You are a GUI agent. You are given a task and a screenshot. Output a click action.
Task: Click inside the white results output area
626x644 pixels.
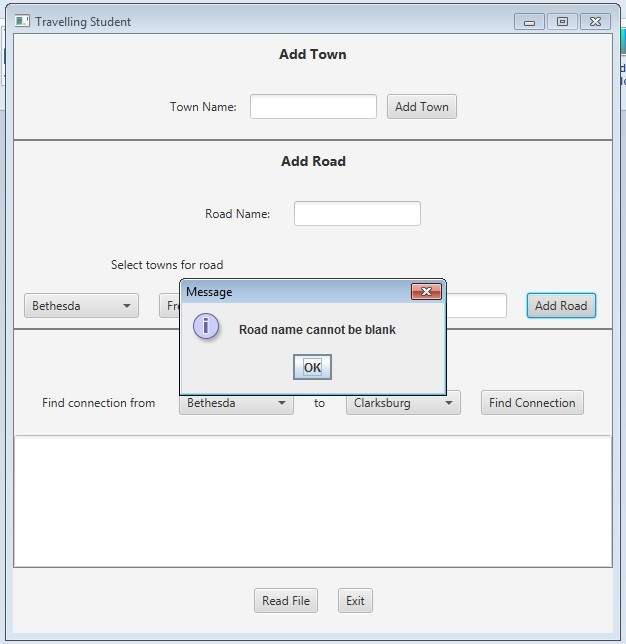[313, 501]
